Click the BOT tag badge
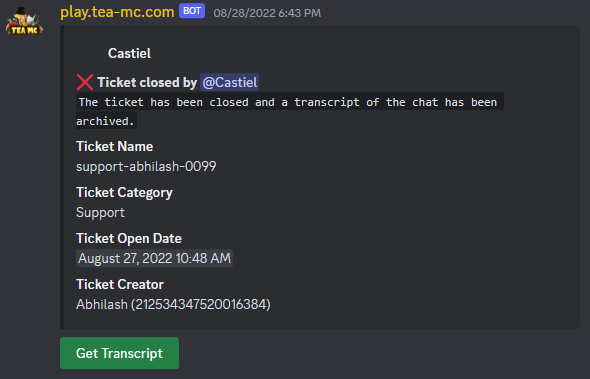The height and width of the screenshot is (379, 590). (x=192, y=11)
